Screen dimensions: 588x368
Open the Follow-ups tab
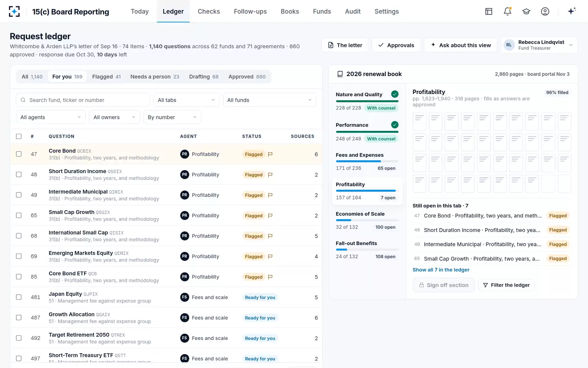click(250, 11)
